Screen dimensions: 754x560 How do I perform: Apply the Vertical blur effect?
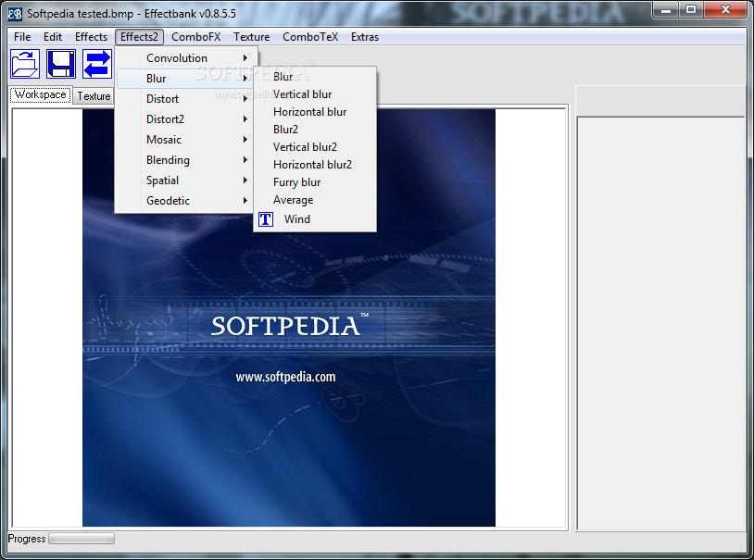pyautogui.click(x=315, y=94)
